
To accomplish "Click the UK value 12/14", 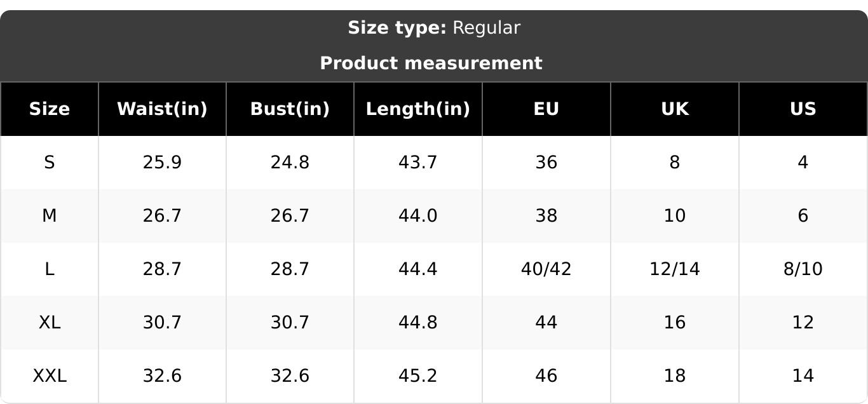I will pyautogui.click(x=675, y=269).
